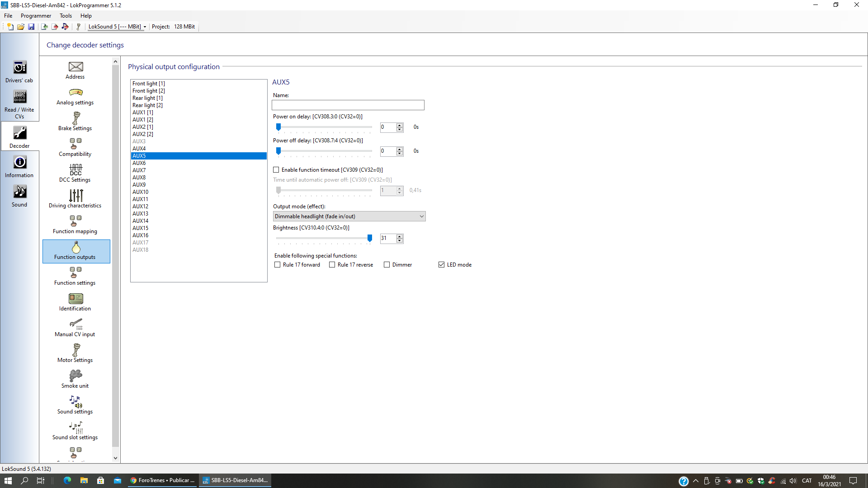The image size is (868, 488).
Task: Check the Rule 17 forward option
Action: pos(278,265)
